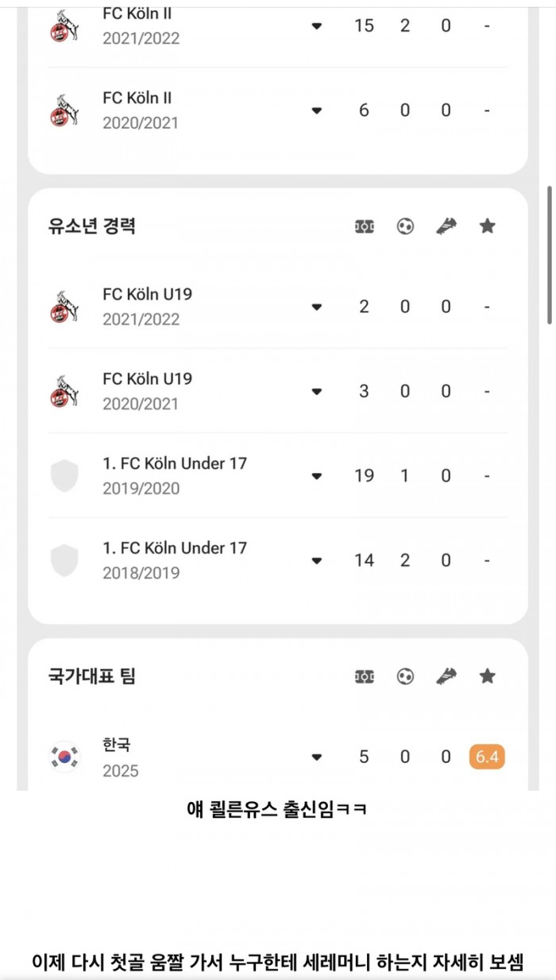Click the goals ball icon in 국가대표 팀 header
The height and width of the screenshot is (980, 556).
pyautogui.click(x=405, y=676)
